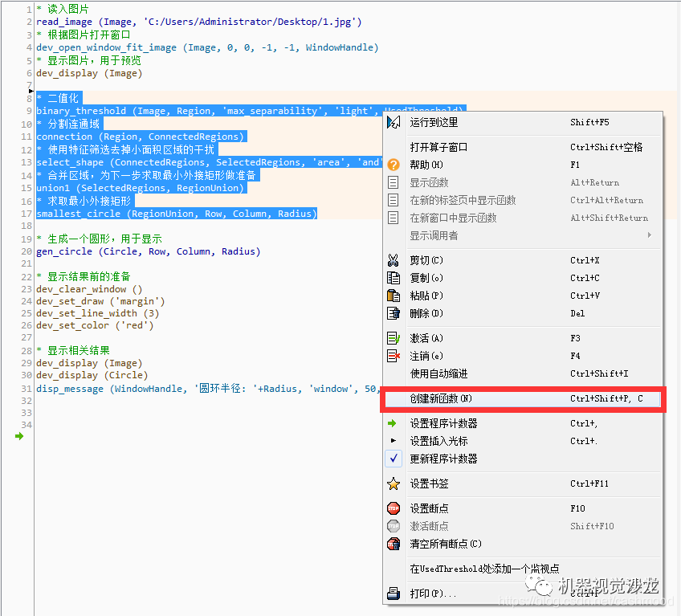Click line number 18 in gutter
Screen dimensions: 681x616
(27, 226)
